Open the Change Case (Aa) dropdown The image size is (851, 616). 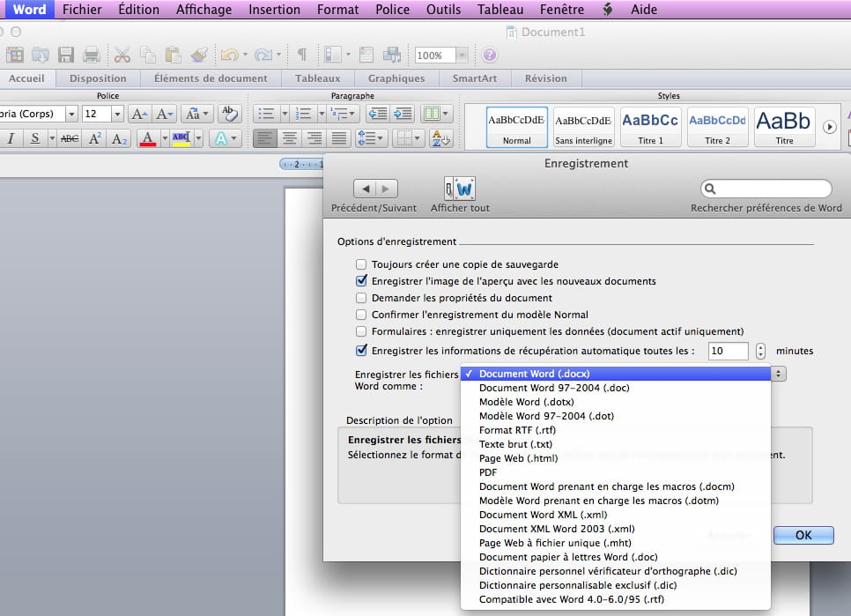[x=196, y=114]
